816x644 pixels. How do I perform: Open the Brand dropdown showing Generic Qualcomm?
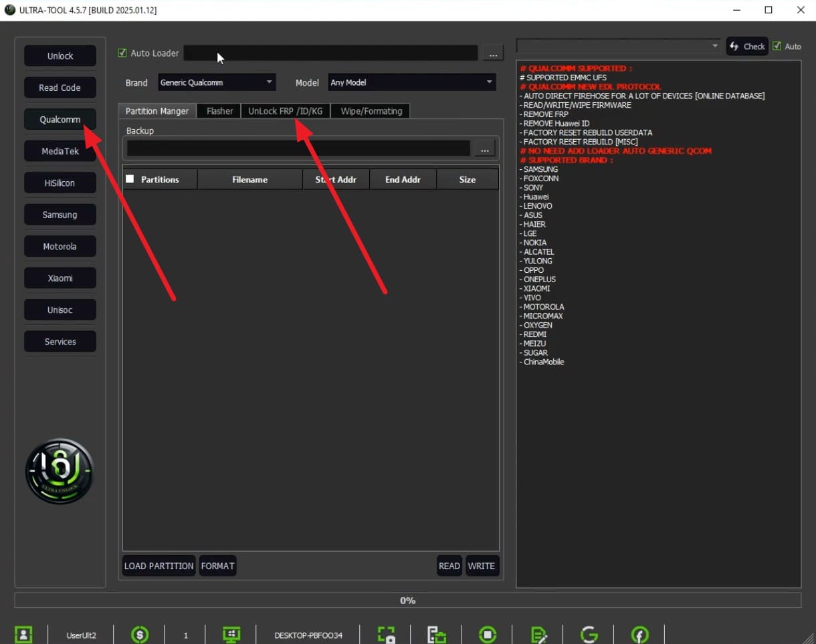[x=217, y=82]
